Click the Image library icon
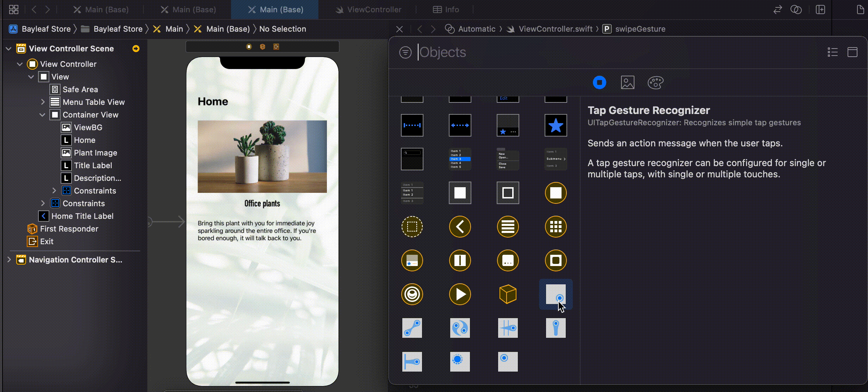This screenshot has width=868, height=392. (x=627, y=83)
